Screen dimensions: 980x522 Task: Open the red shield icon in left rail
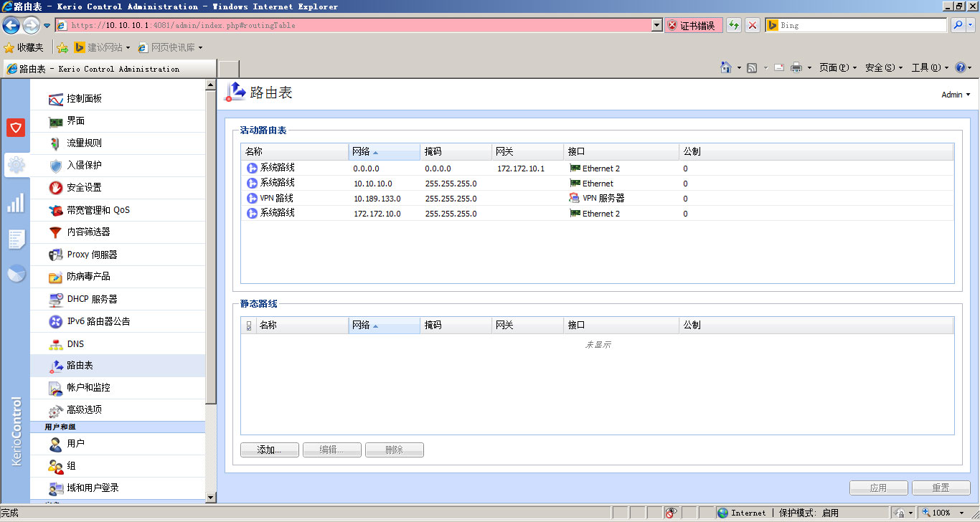pyautogui.click(x=16, y=128)
